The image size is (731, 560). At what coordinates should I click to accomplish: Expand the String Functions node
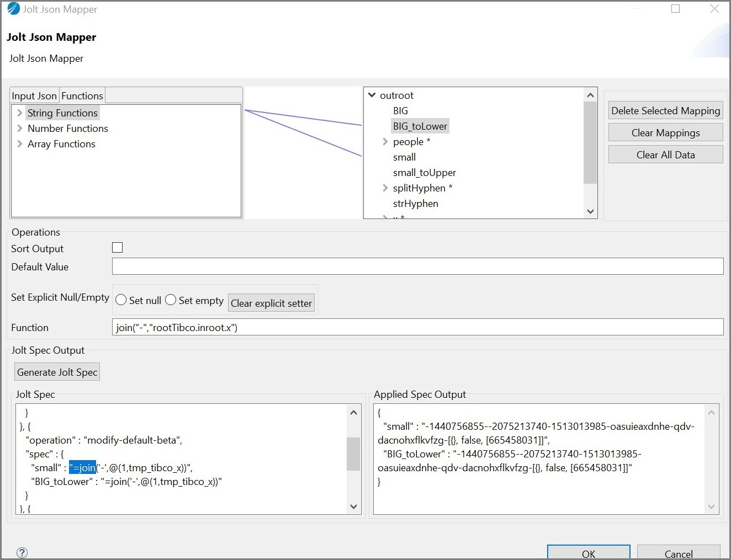[20, 113]
